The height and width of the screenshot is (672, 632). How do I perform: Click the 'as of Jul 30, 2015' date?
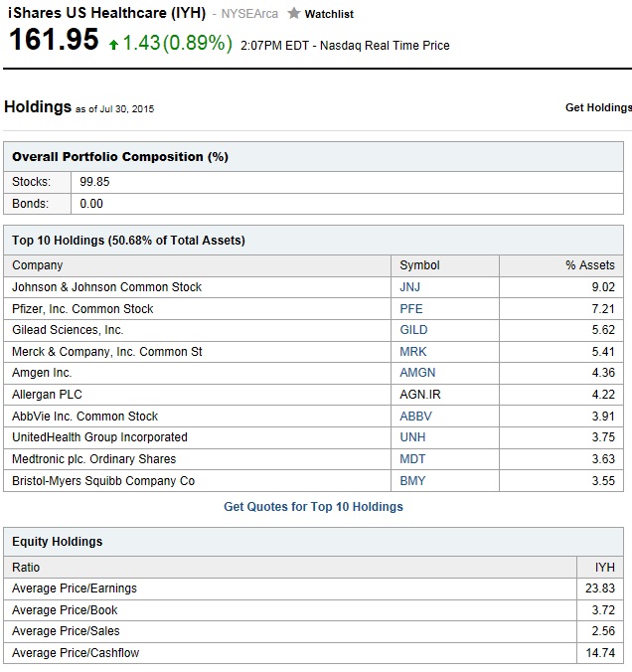click(x=115, y=109)
